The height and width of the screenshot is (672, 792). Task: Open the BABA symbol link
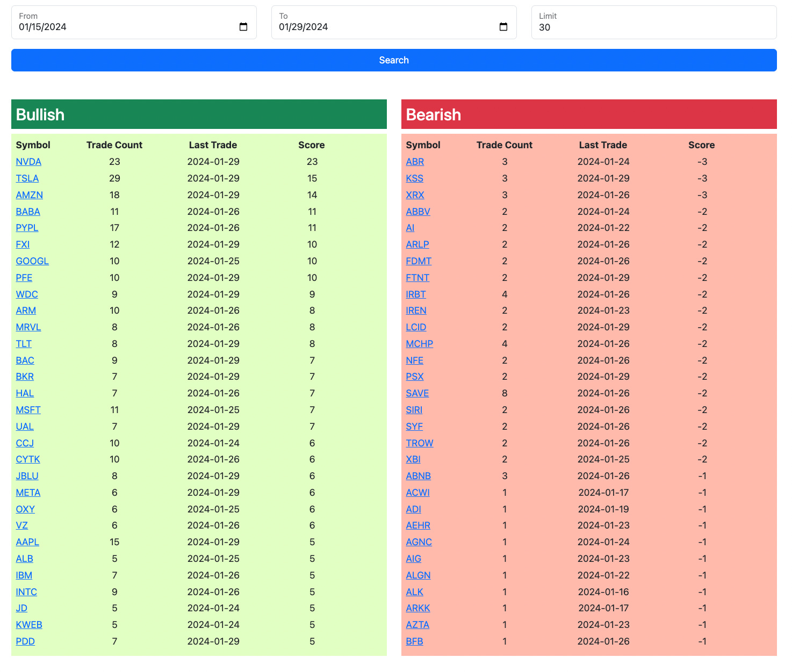click(28, 212)
